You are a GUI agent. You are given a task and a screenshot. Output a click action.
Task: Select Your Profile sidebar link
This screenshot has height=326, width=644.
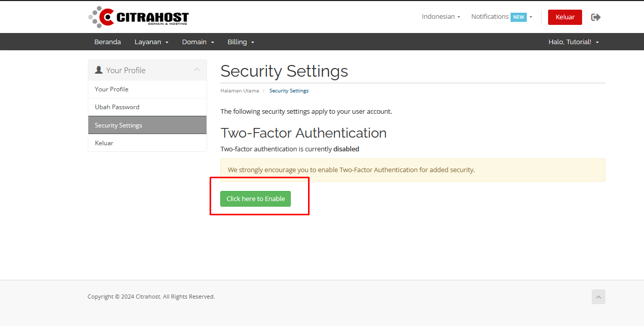click(112, 89)
